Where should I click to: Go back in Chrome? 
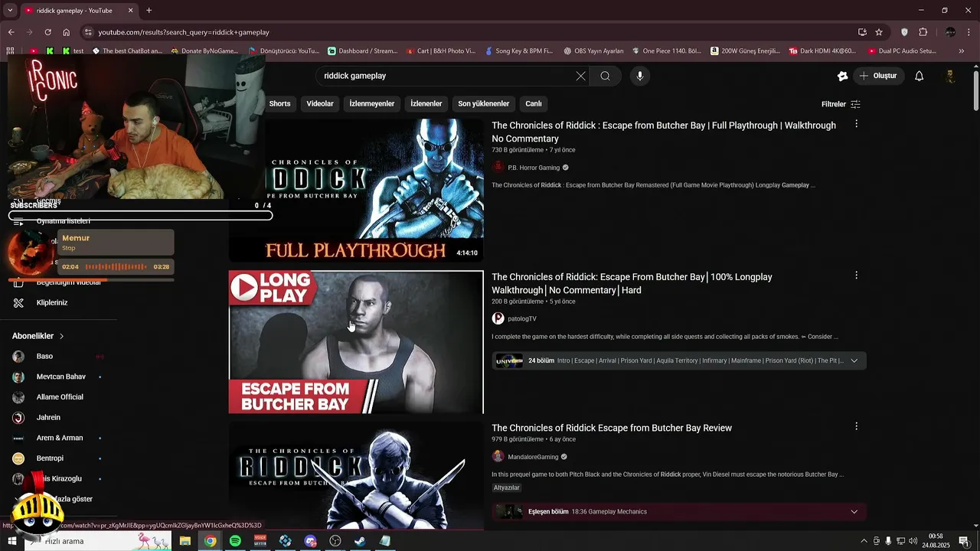click(11, 32)
